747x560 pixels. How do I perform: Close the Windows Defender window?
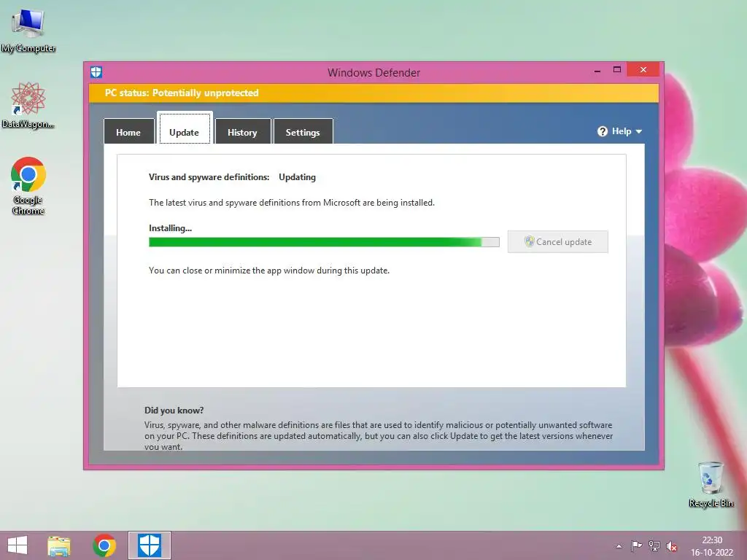point(643,69)
